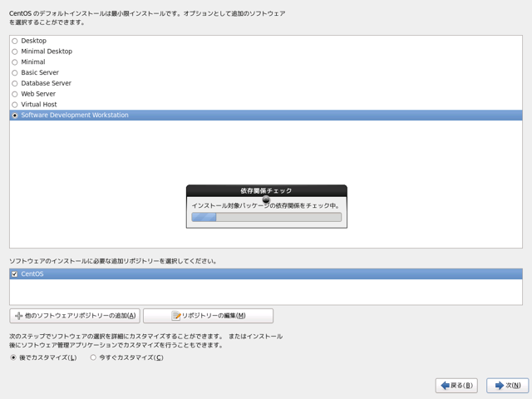Click the left arrow icon on the back button
532x399 pixels.
pyautogui.click(x=446, y=386)
